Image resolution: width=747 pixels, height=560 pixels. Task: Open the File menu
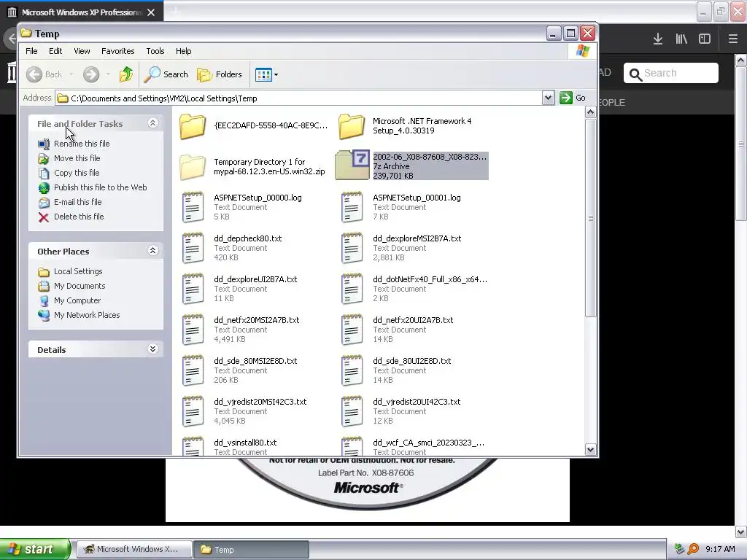point(31,51)
